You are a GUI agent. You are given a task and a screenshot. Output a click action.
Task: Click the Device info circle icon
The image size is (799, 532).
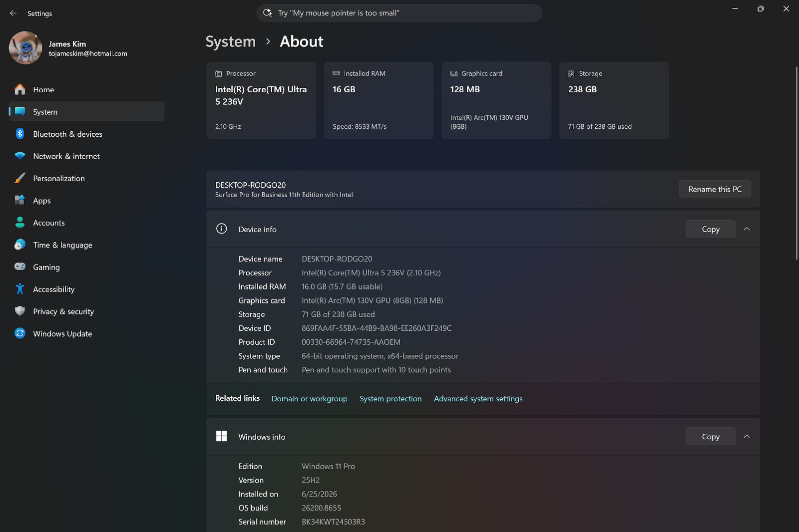click(x=221, y=229)
